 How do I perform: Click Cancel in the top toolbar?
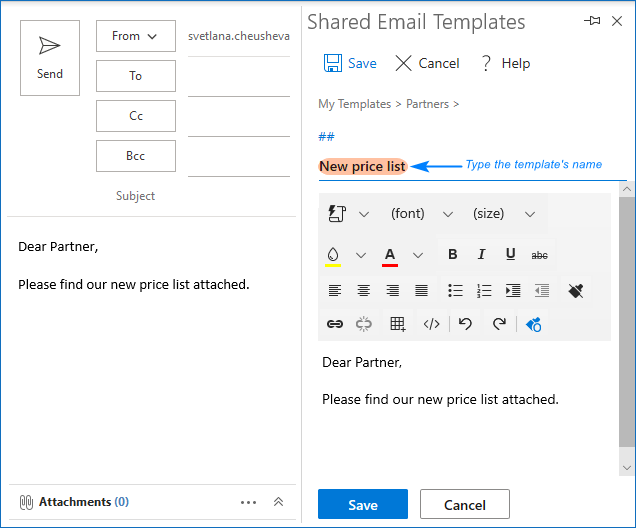[x=427, y=63]
